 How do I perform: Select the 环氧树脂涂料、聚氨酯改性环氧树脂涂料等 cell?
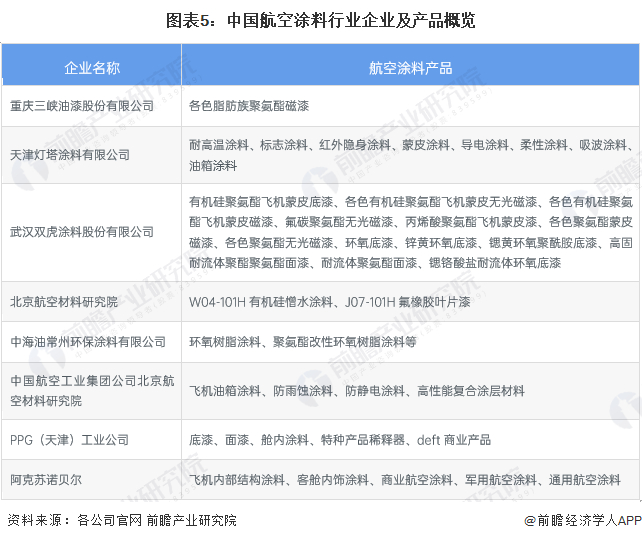pos(410,342)
